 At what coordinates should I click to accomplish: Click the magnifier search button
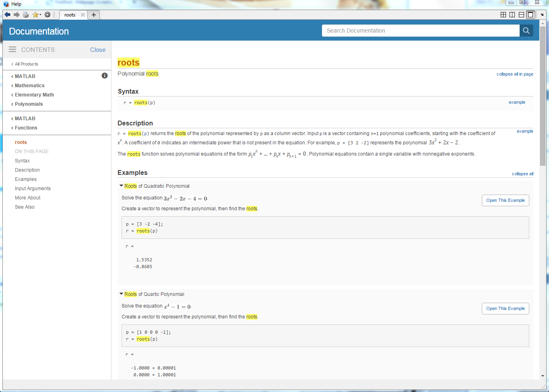pos(526,31)
